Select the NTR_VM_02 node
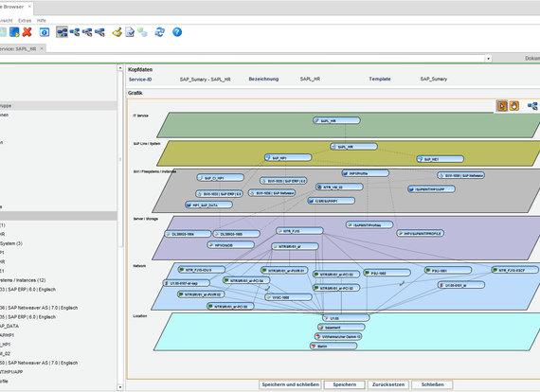The height and width of the screenshot is (392, 540). tap(339, 187)
